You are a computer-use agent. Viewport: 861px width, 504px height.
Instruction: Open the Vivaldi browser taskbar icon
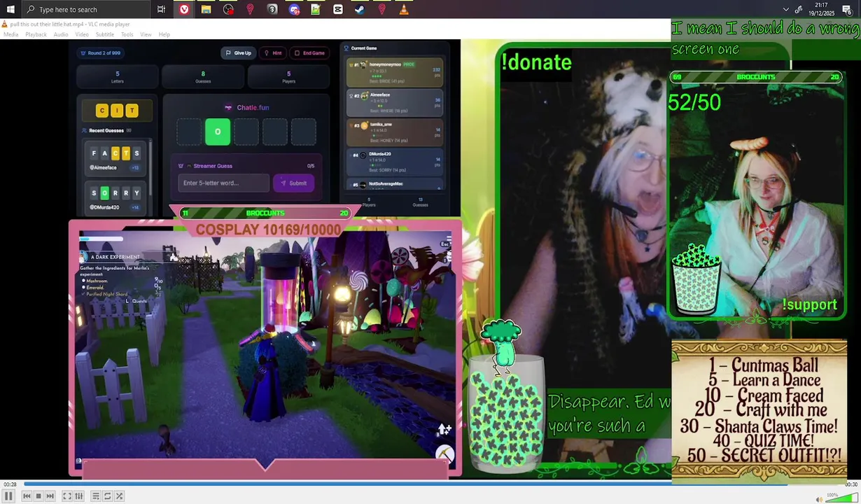pos(184,9)
